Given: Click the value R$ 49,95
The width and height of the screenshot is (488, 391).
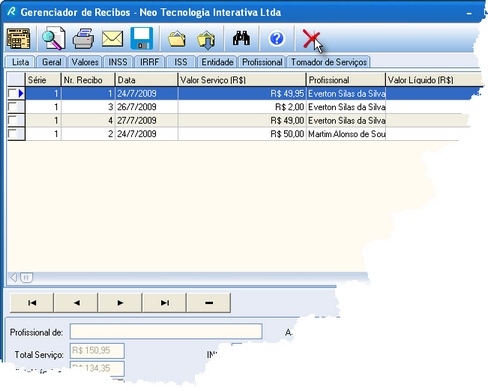Looking at the screenshot, I should [x=287, y=94].
